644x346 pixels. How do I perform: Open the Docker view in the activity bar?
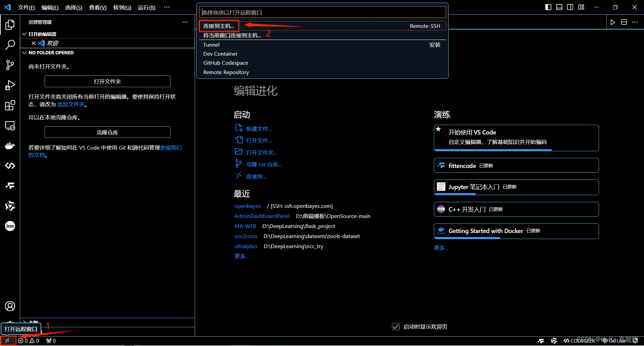(10, 146)
